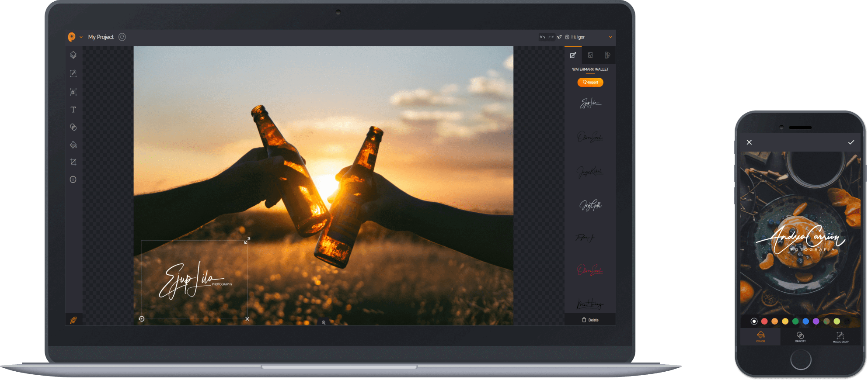Click the My Project title
Image resolution: width=868 pixels, height=380 pixels.
point(101,37)
